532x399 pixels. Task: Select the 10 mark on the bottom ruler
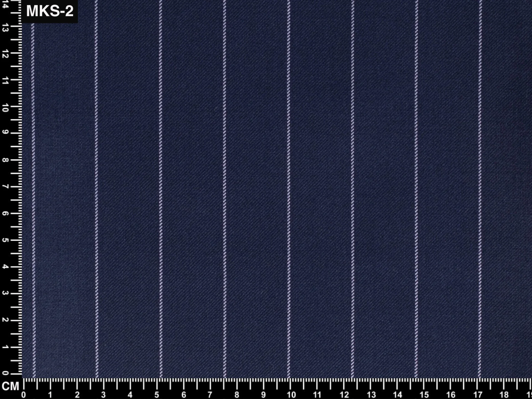[291, 395]
